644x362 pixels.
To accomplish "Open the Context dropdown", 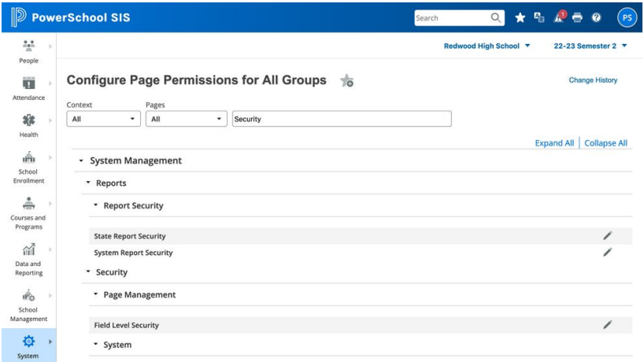I will (103, 119).
